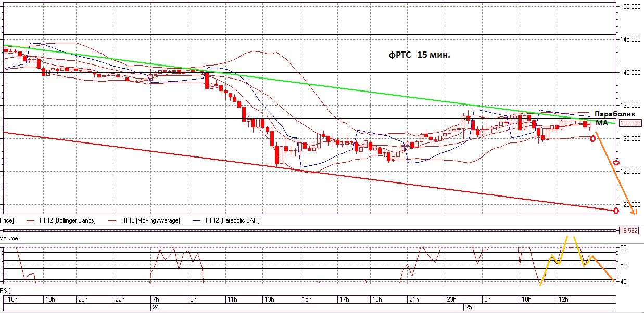Image resolution: width=644 pixels, height=313 pixels.
Task: Click the RSI axis value 55
Action: [623, 249]
